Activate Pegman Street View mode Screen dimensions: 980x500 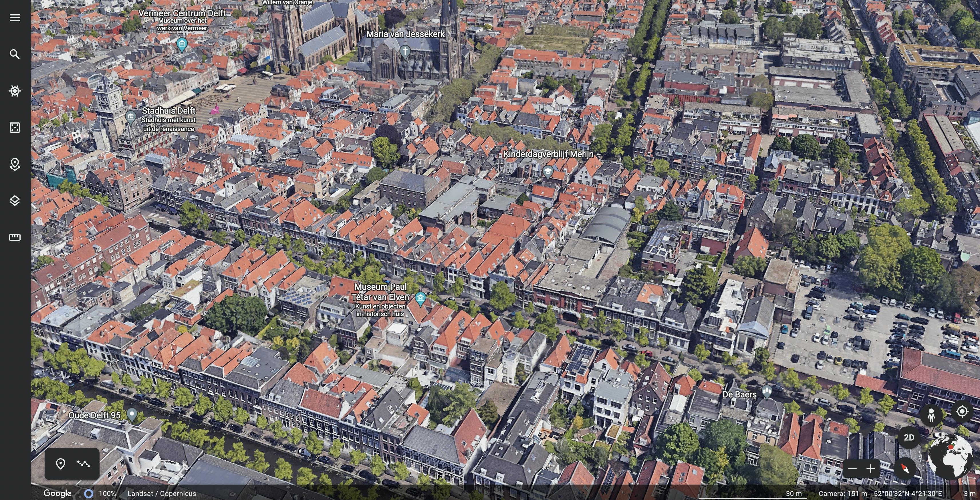tap(931, 415)
